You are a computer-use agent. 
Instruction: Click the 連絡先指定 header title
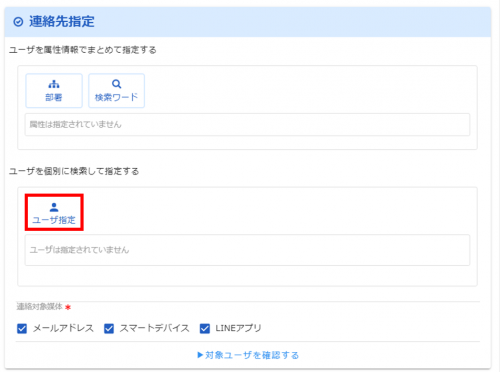pyautogui.click(x=62, y=22)
